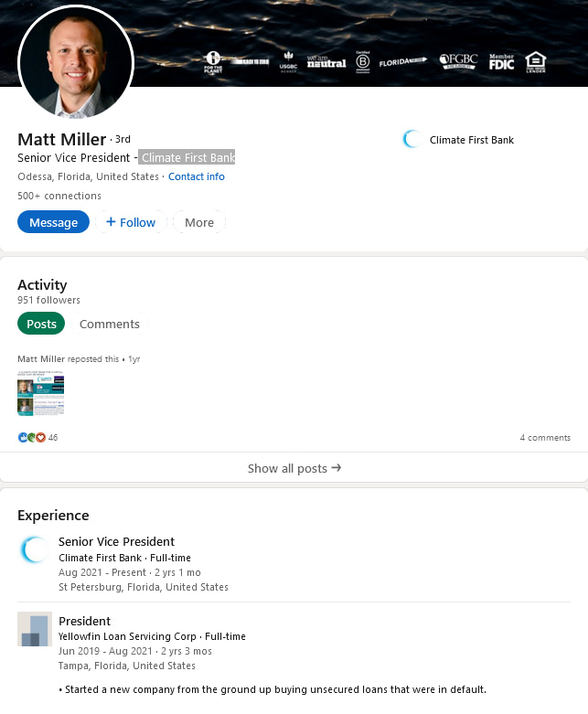Click 951 followers count
Image resolution: width=588 pixels, height=714 pixels.
tap(48, 300)
